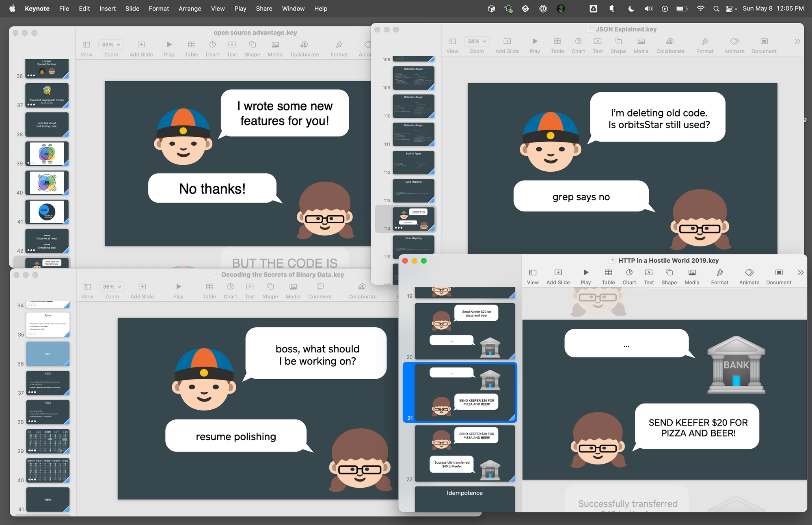Screen dimensions: 812x525
Task: Select Idempotence slide thumbnail in HTTP window
Action: [x=464, y=499]
